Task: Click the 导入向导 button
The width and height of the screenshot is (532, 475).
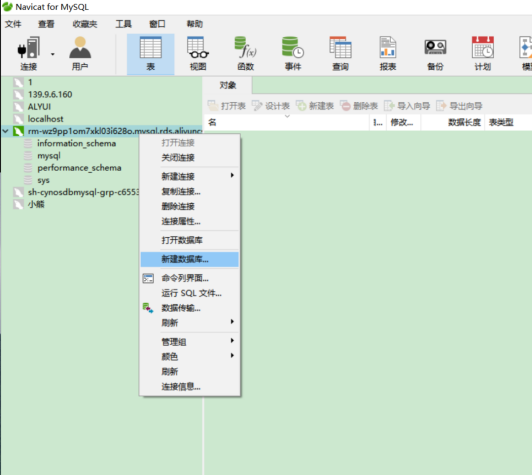Action: (x=407, y=106)
